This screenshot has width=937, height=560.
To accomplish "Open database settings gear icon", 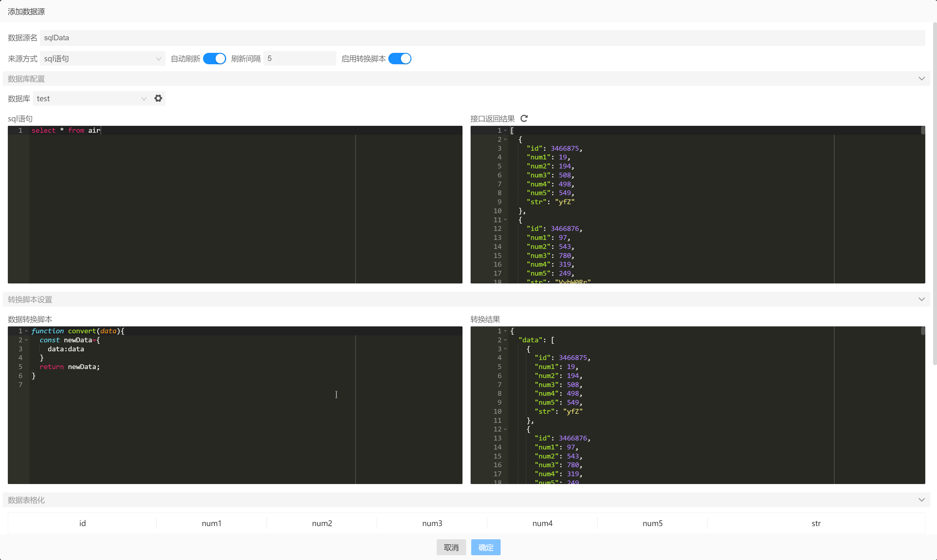I will tap(158, 98).
